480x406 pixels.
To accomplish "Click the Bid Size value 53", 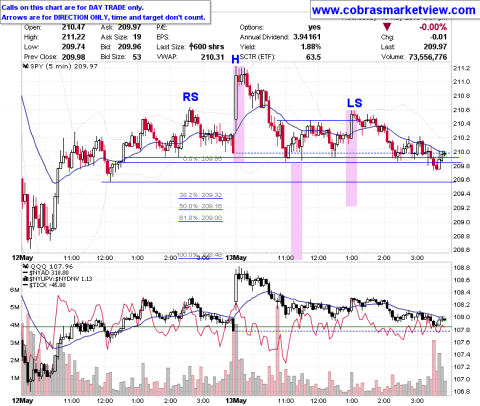I will coord(137,57).
